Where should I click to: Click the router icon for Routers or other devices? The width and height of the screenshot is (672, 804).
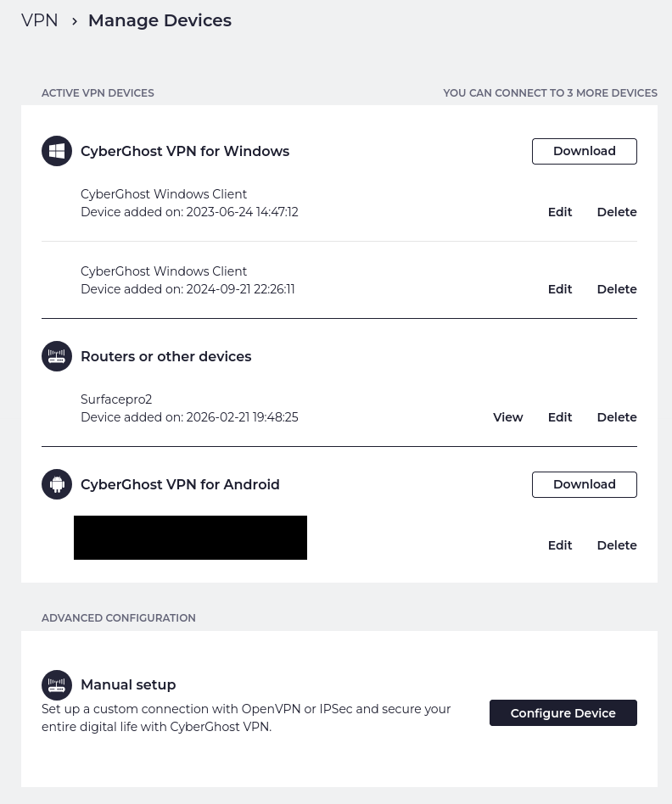[57, 356]
